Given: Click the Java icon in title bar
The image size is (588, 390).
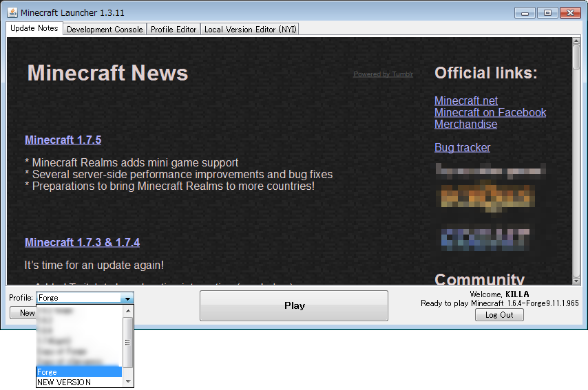Looking at the screenshot, I should (12, 12).
